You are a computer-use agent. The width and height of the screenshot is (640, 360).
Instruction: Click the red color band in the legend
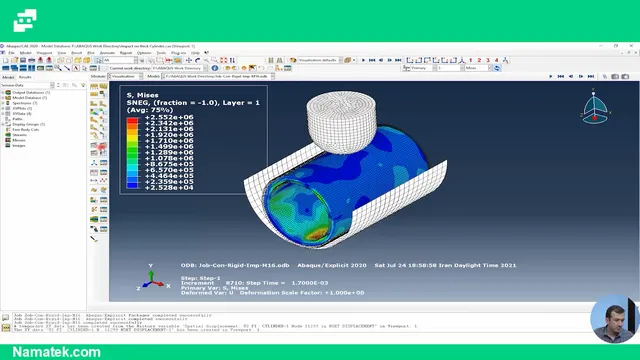pyautogui.click(x=132, y=120)
